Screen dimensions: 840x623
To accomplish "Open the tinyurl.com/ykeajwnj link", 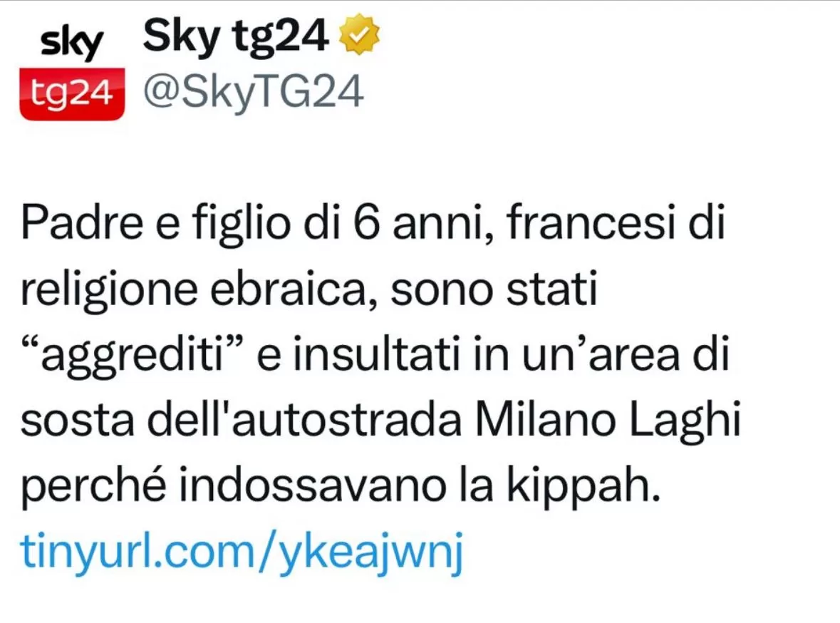I will coord(242,552).
